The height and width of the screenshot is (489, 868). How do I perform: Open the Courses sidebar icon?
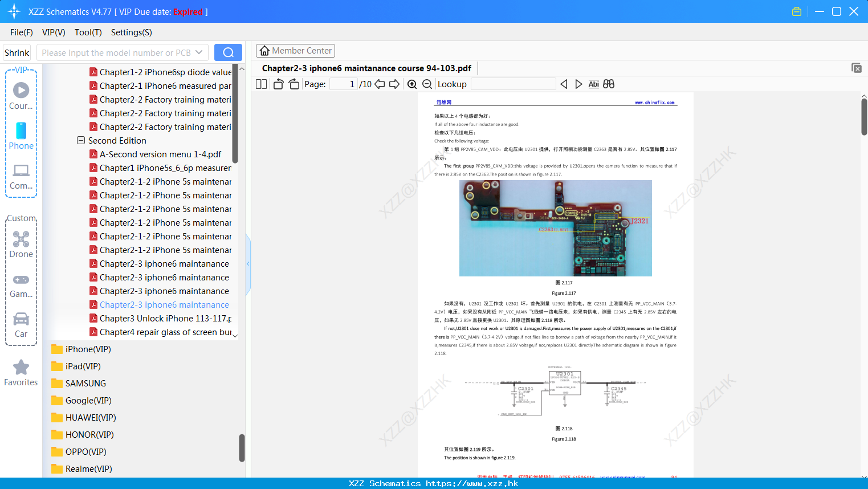tap(21, 96)
